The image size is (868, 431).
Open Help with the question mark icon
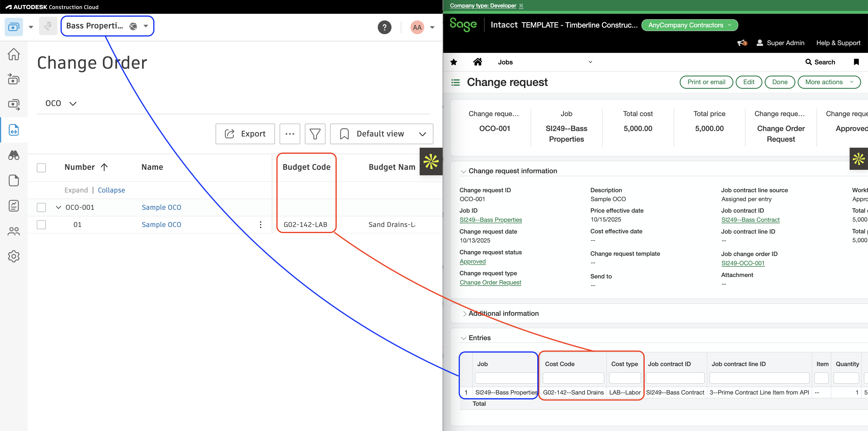point(385,27)
